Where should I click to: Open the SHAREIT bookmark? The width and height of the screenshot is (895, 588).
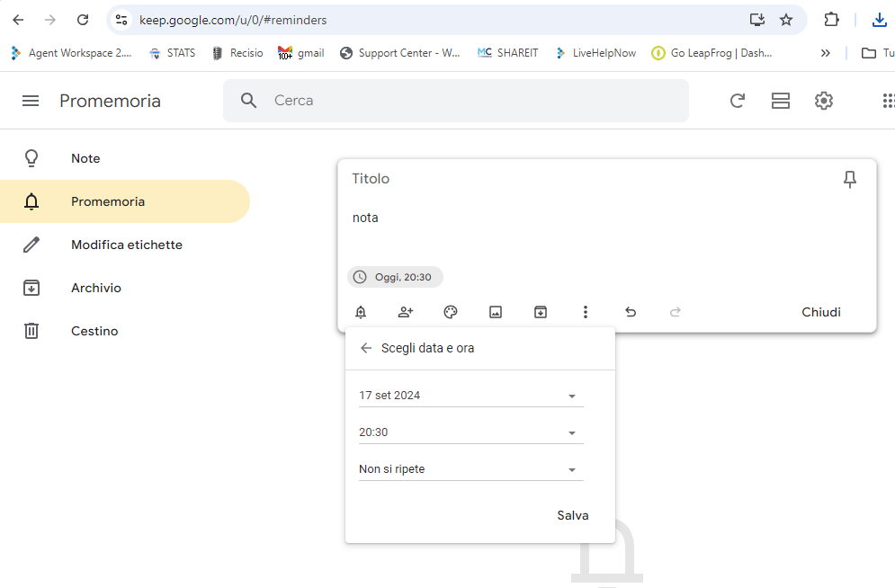(x=507, y=53)
